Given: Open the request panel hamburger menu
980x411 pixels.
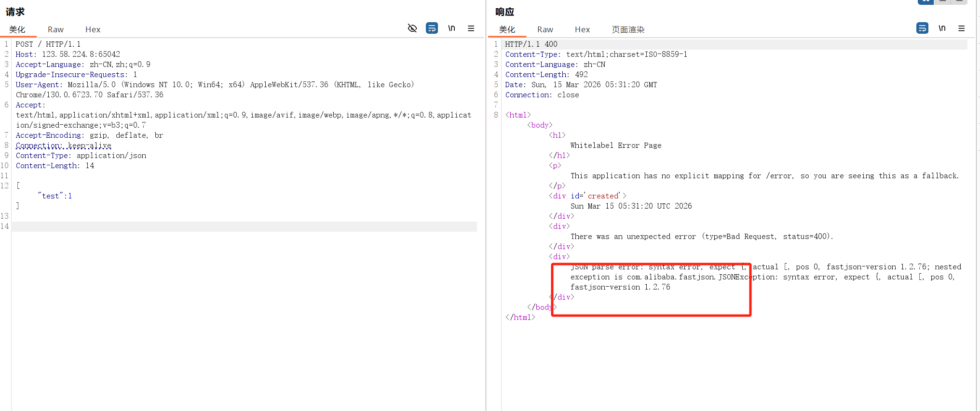Looking at the screenshot, I should coord(471,28).
